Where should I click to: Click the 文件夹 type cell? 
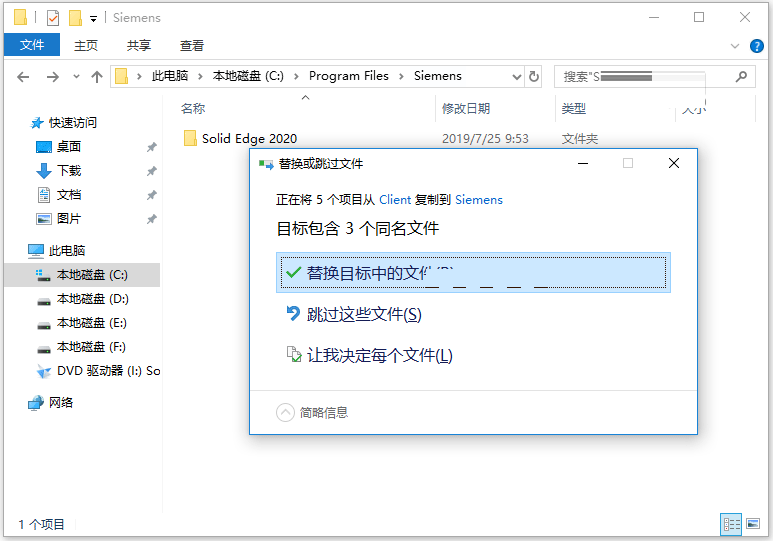point(580,139)
